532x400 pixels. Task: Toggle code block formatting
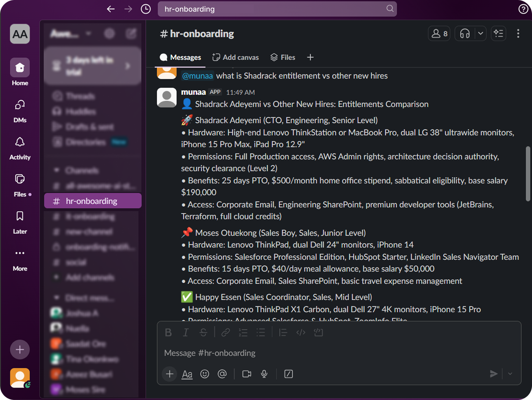click(x=318, y=332)
